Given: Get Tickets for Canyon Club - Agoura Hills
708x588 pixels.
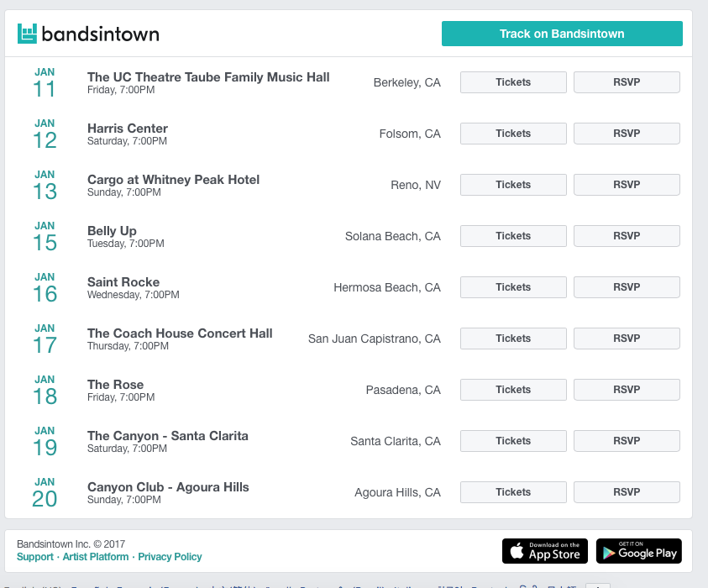Looking at the screenshot, I should (513, 492).
